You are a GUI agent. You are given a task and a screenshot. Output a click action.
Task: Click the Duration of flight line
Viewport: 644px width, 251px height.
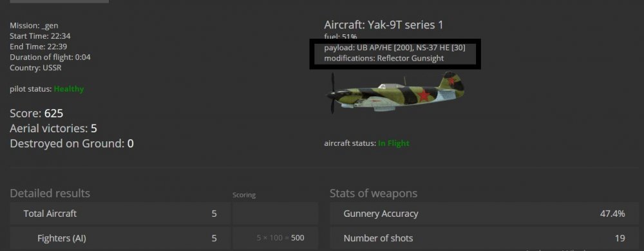click(50, 57)
